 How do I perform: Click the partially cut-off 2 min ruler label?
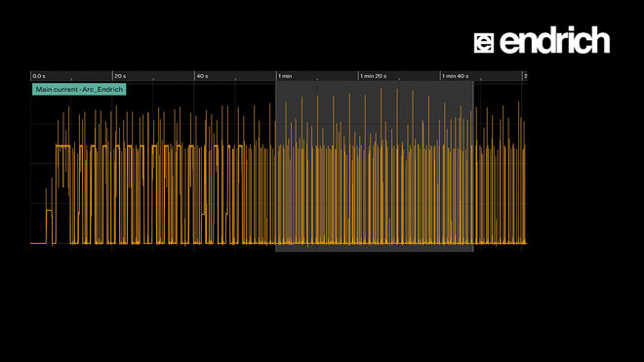[x=525, y=76]
